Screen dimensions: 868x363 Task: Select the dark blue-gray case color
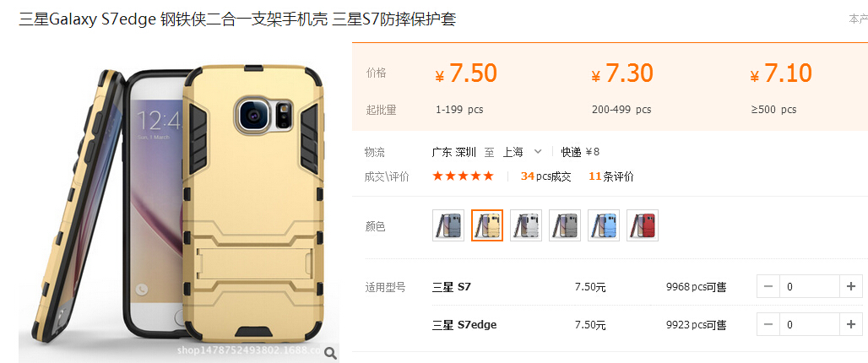pos(448,225)
